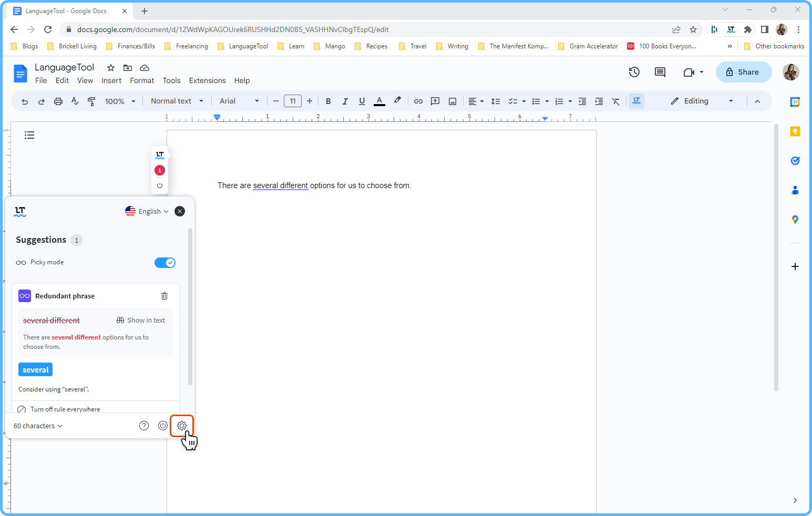Click the LanguageTool toolbar button
812x516 pixels.
tap(636, 101)
